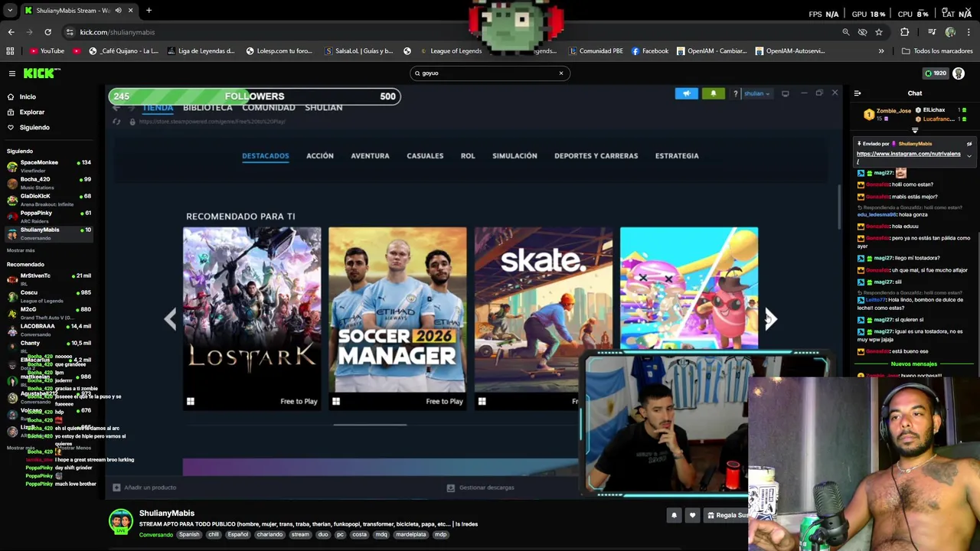Click the Steam green notification bell

(x=713, y=93)
